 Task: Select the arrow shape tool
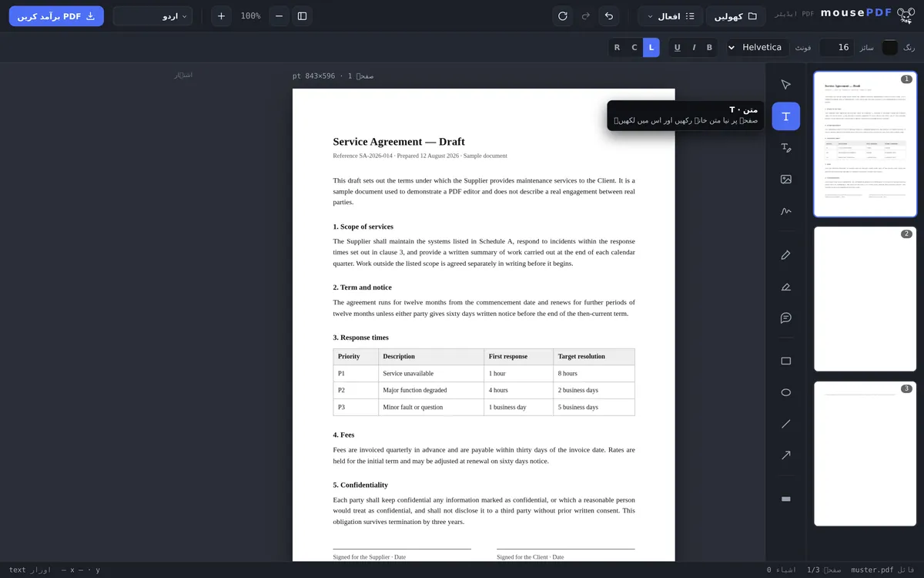pos(785,455)
